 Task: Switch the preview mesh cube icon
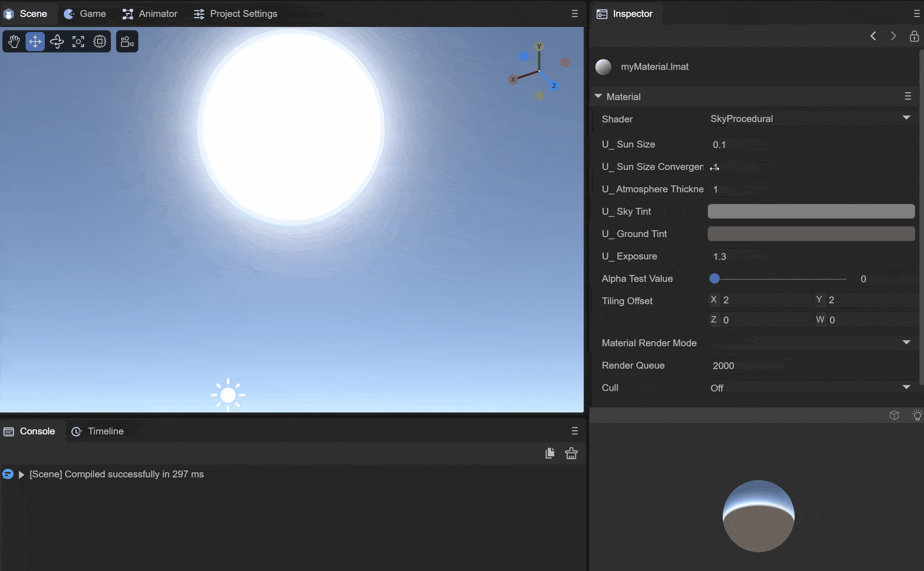tap(894, 415)
